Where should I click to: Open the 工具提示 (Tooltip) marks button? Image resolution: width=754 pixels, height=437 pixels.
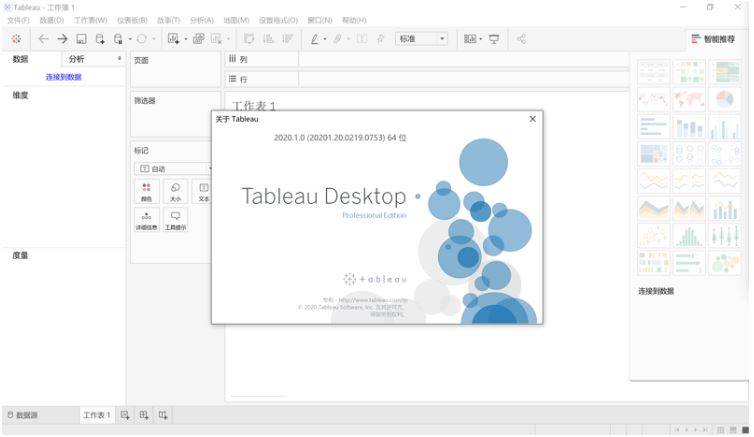coord(175,220)
